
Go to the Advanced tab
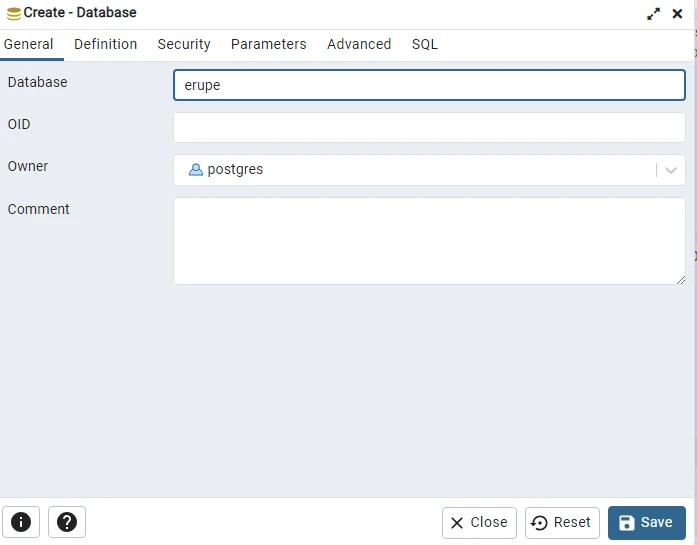tap(359, 44)
